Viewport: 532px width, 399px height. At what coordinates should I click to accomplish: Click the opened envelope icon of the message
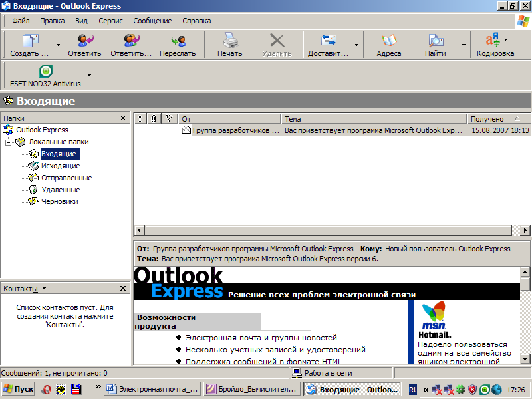pyautogui.click(x=186, y=130)
